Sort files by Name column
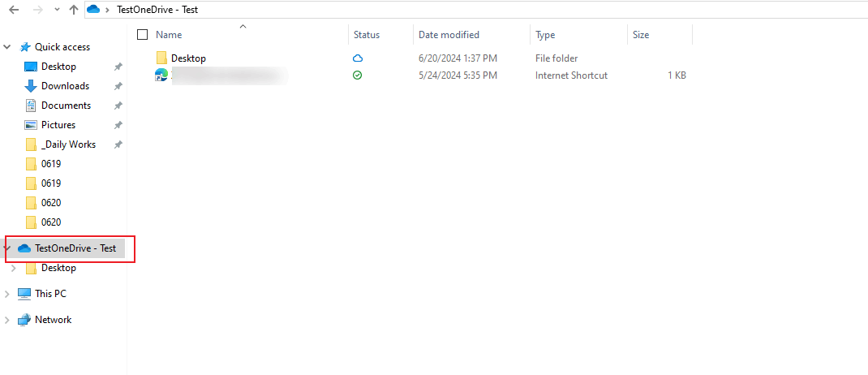 tap(169, 34)
